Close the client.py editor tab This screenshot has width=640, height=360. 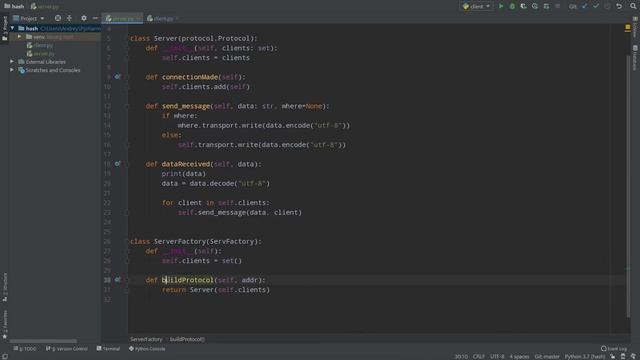[178, 18]
